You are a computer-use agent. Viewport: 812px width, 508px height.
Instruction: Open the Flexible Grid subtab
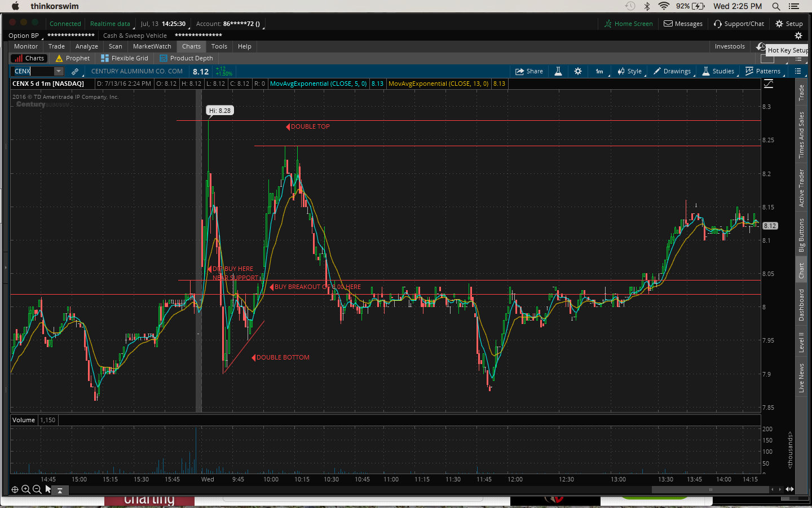click(125, 58)
